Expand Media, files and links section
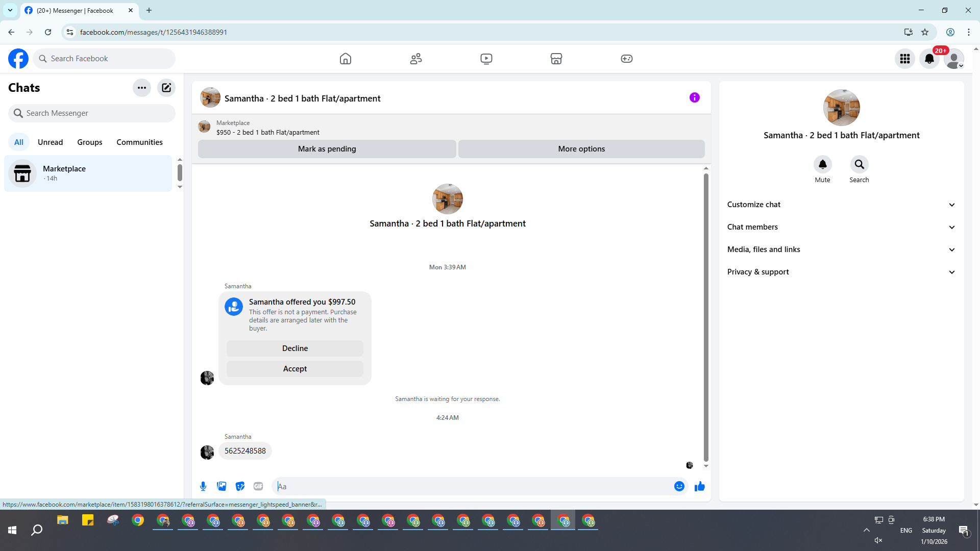980x551 pixels. (x=841, y=249)
